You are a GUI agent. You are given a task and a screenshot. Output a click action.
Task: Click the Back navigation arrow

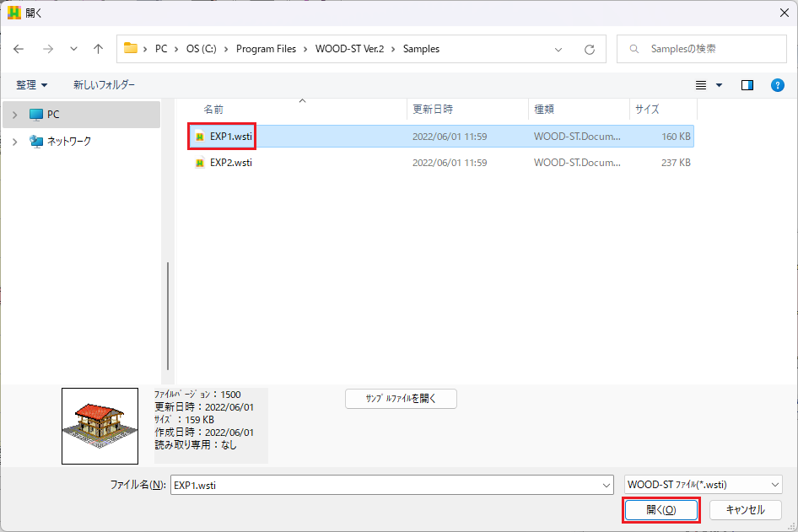coord(19,49)
